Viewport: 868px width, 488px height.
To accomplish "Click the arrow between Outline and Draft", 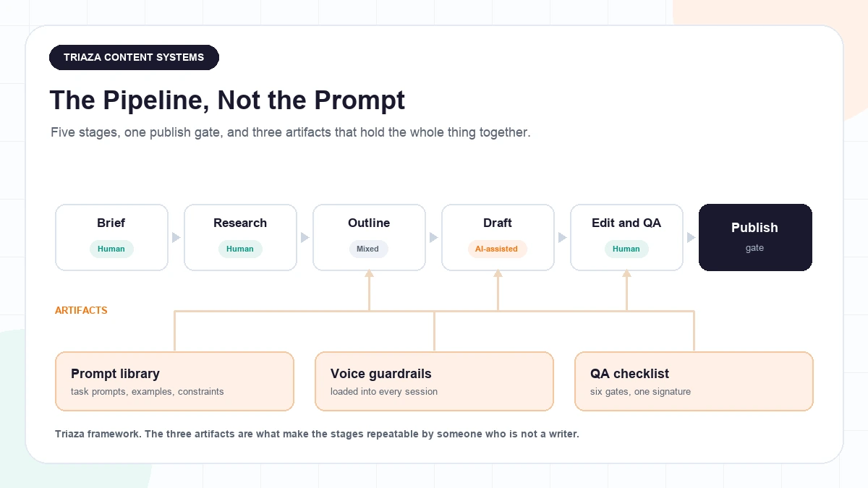I will point(433,237).
